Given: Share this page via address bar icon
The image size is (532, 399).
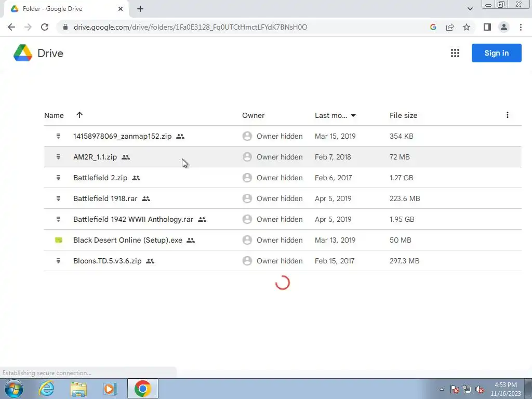Looking at the screenshot, I should [x=450, y=27].
